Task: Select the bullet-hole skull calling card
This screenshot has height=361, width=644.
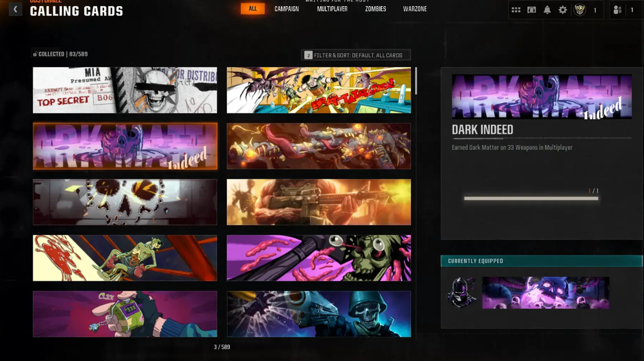Action: tap(125, 202)
